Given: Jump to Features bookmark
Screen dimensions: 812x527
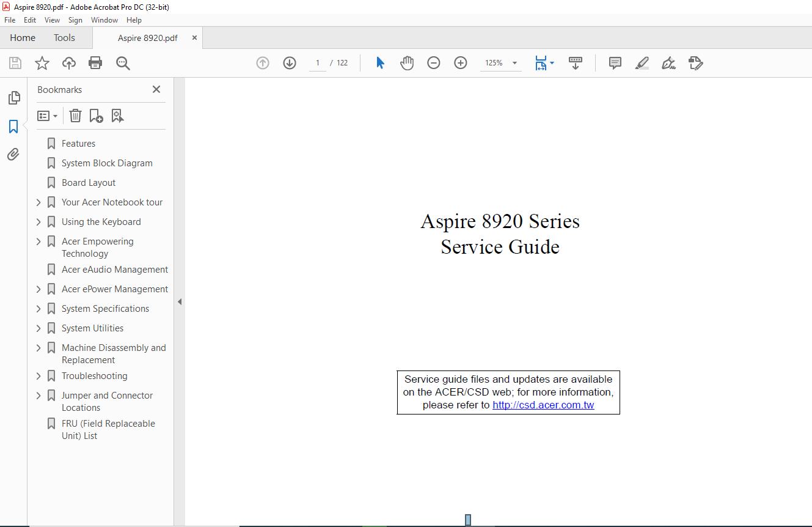Looking at the screenshot, I should click(x=78, y=144).
